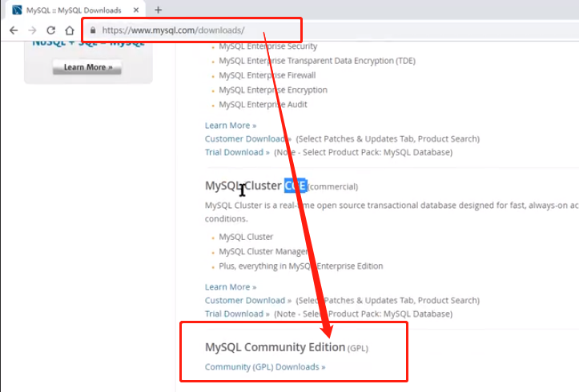Click the MySQL Cluster CGE heading
This screenshot has height=392, width=579.
pos(256,186)
